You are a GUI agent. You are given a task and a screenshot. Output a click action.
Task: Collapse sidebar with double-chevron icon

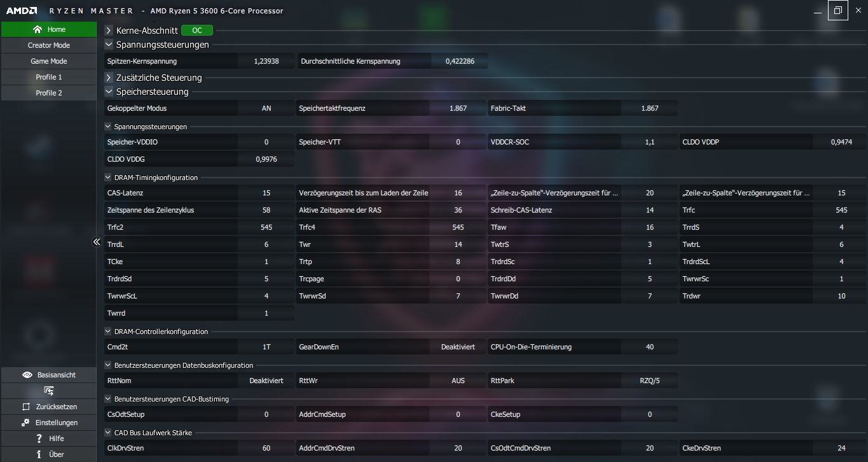97,242
